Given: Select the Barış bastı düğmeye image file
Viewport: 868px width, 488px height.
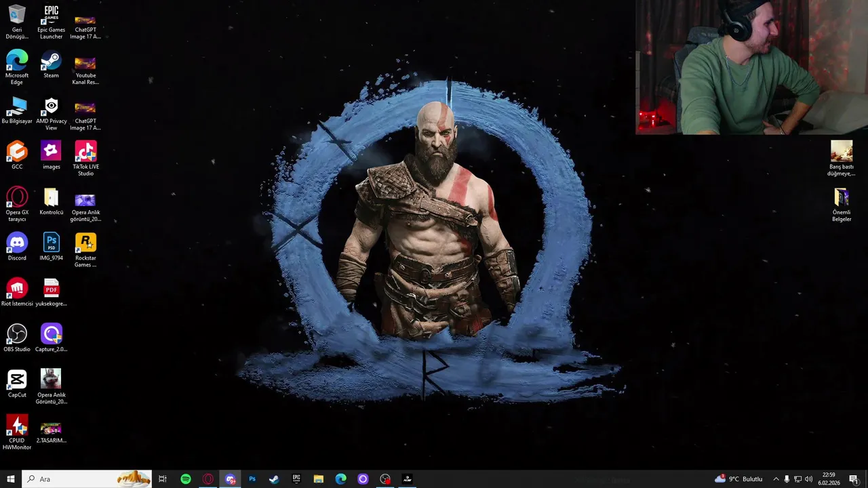Looking at the screenshot, I should pos(842,159).
